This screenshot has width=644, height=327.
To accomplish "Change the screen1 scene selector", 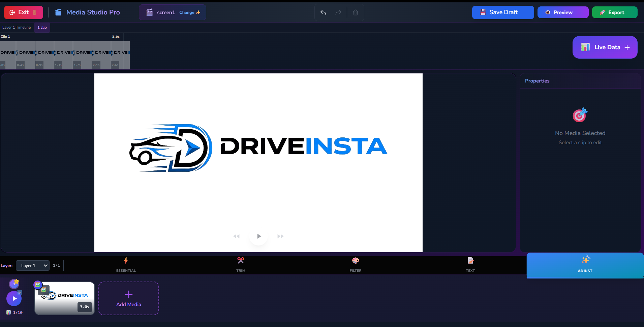I will tap(172, 12).
